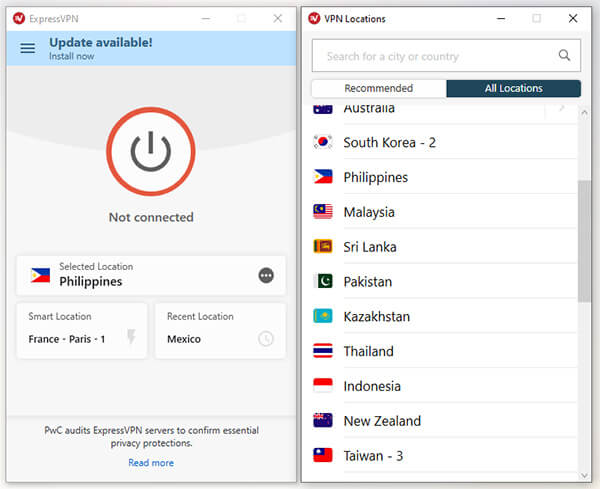Click the scrollbar down arrow

(x=584, y=475)
